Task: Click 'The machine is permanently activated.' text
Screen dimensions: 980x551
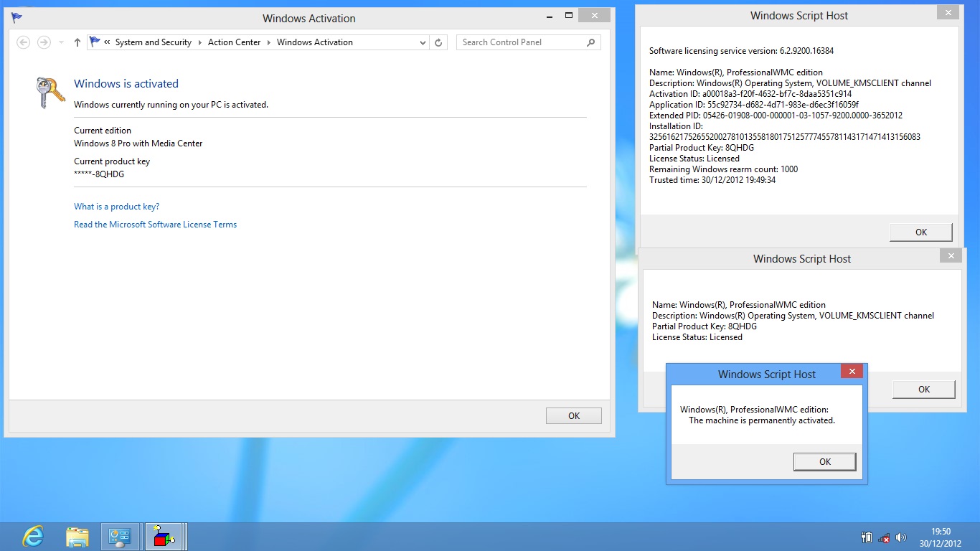Action: pyautogui.click(x=762, y=420)
